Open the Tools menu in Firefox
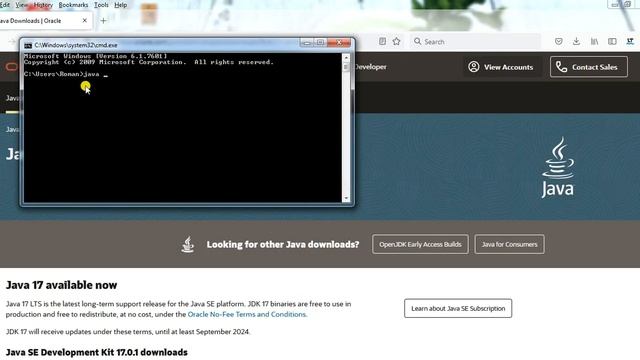This screenshot has height=360, width=640. (x=101, y=5)
